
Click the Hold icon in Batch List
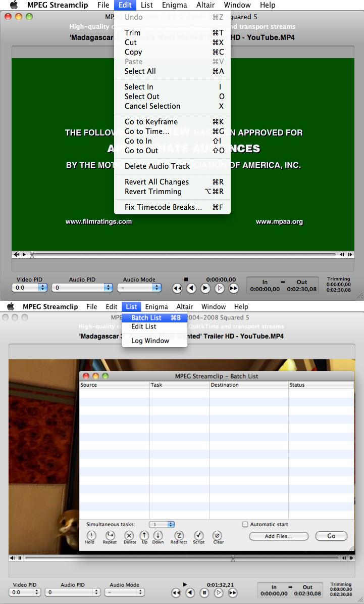coord(91,535)
